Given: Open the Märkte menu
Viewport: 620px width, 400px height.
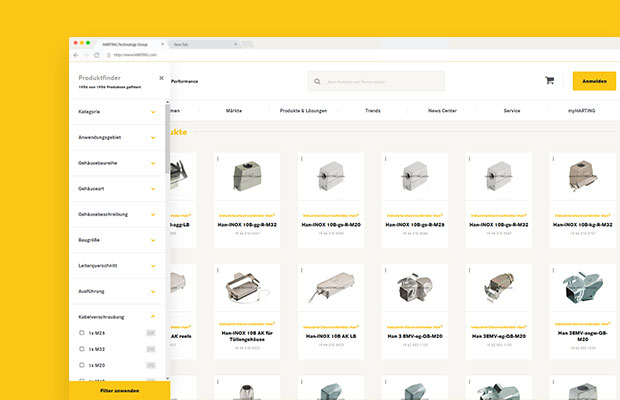Looking at the screenshot, I should pyautogui.click(x=234, y=111).
